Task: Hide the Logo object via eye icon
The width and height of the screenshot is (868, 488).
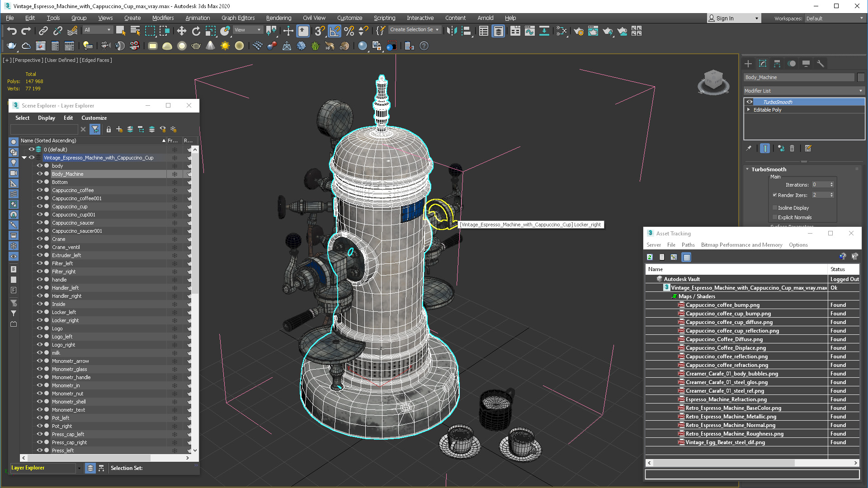Action: pos(39,328)
